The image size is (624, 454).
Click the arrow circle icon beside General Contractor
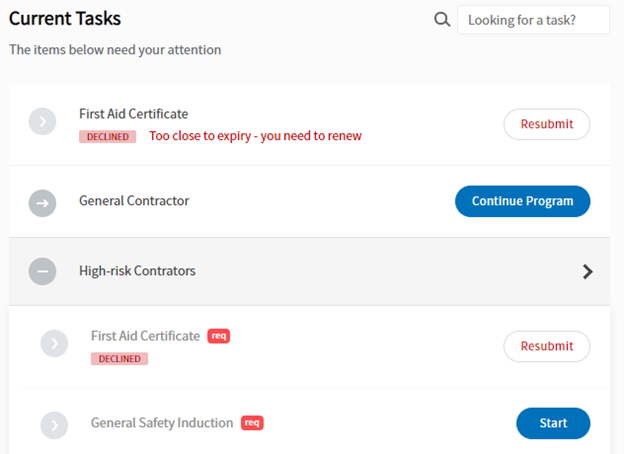[x=42, y=203]
